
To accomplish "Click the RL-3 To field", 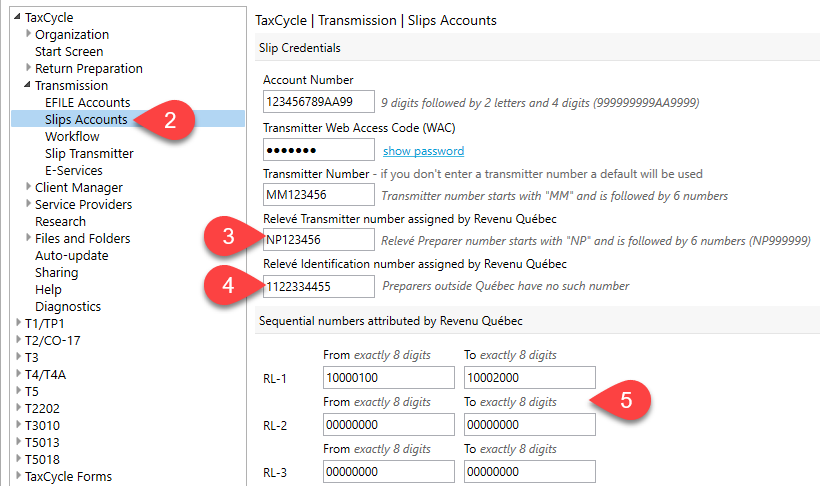I will coord(529,471).
